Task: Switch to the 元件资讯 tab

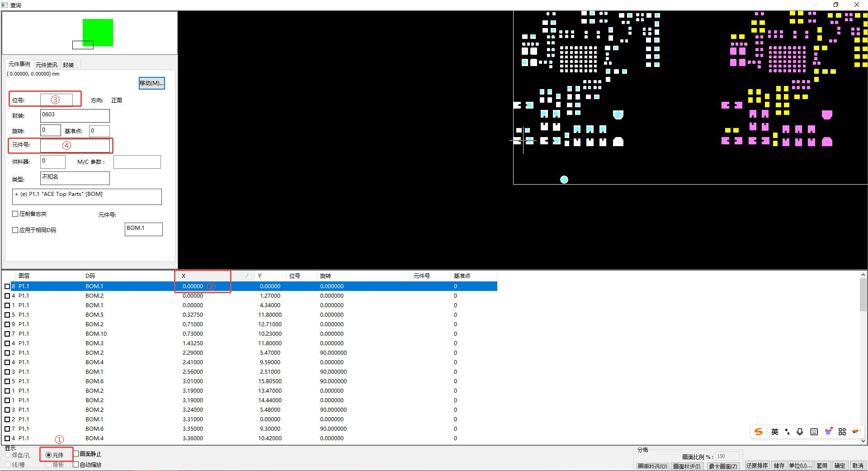Action: point(47,65)
